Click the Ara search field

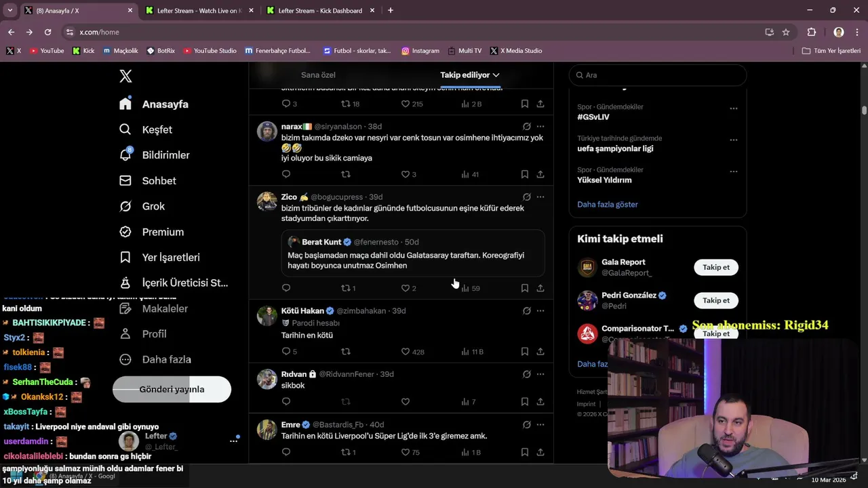(x=658, y=75)
